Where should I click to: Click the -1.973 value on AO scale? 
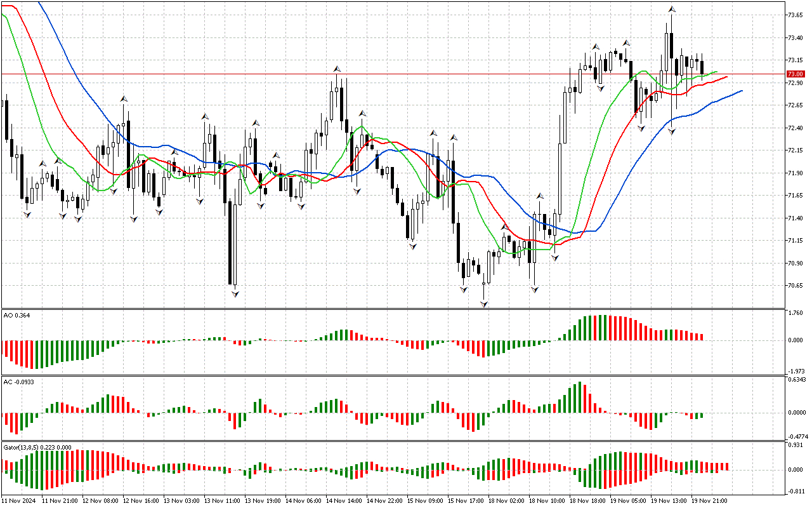(795, 370)
